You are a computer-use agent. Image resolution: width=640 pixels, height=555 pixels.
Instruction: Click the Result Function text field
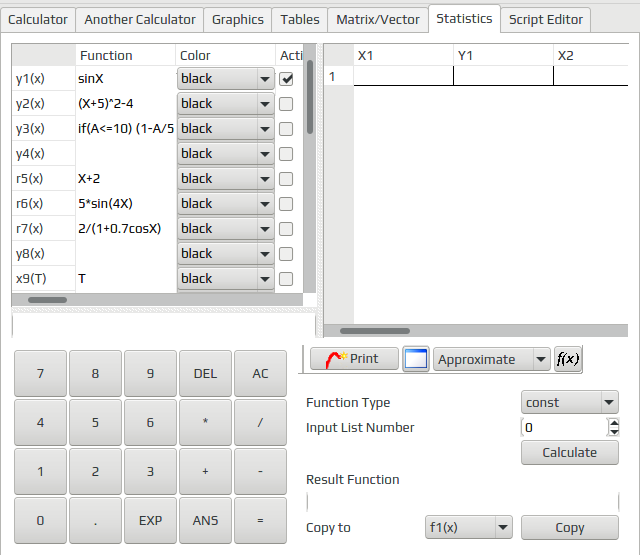[x=463, y=502]
